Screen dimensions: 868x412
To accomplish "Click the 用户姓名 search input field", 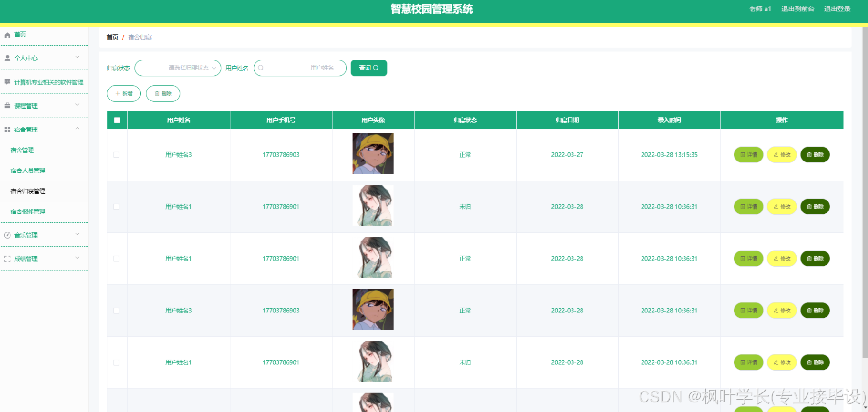I will 300,68.
